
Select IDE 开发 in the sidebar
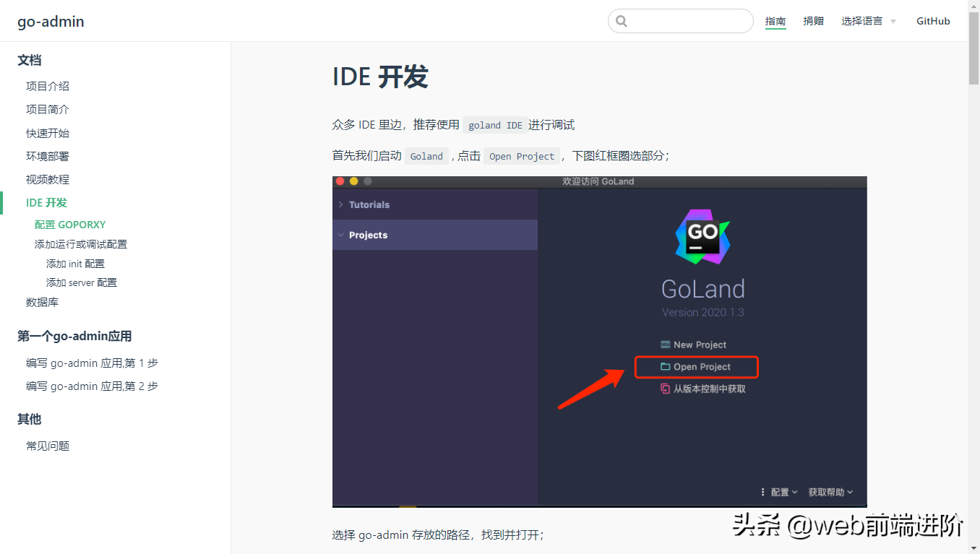[x=46, y=202]
